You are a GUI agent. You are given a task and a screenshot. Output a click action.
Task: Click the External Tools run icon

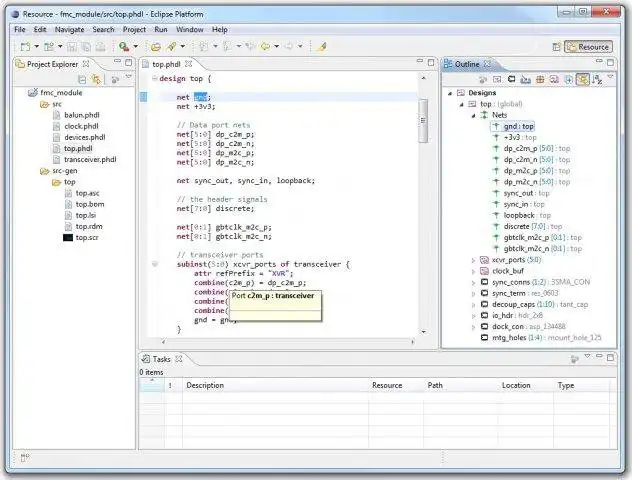click(x=124, y=47)
